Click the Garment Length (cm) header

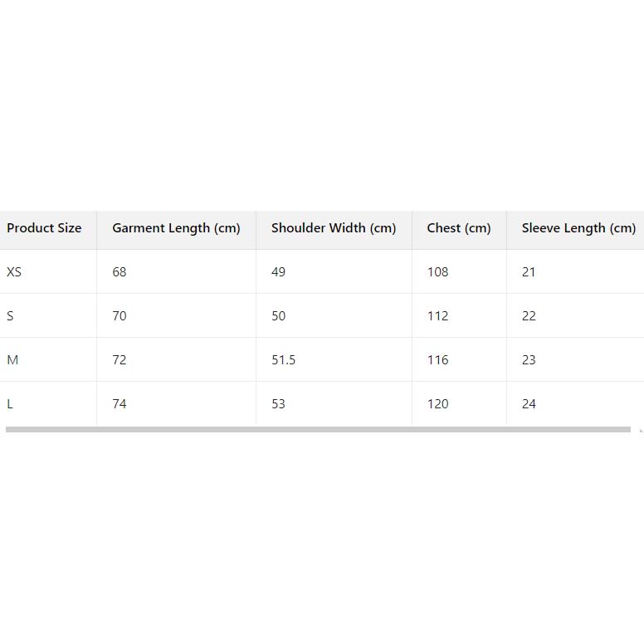pos(176,228)
